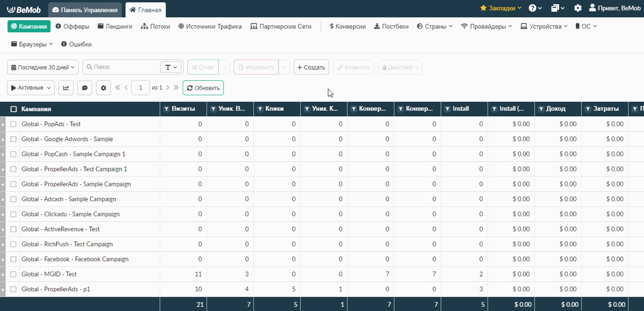This screenshot has width=644, height=311.
Task: Click the Global - ActiveRevenue - Test name
Action: click(x=60, y=229)
